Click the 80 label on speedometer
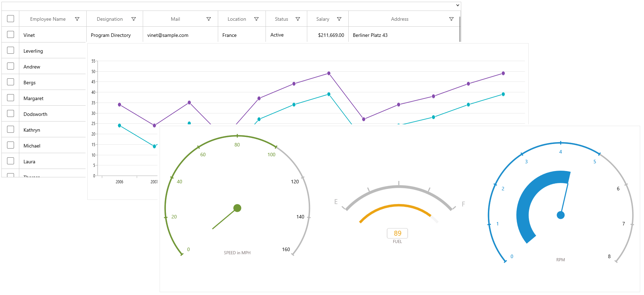Viewport: 644px width, 295px height. point(237,145)
